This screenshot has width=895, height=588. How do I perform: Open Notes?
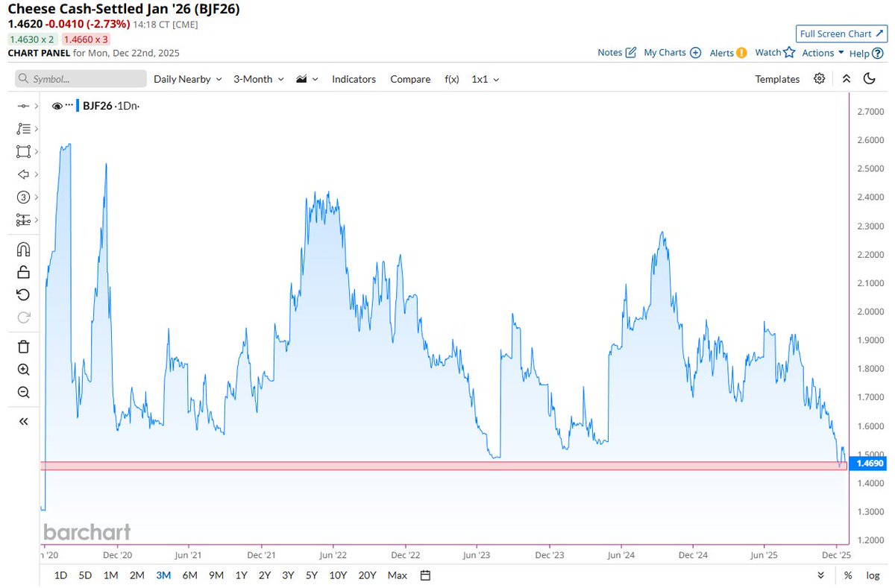coord(617,53)
